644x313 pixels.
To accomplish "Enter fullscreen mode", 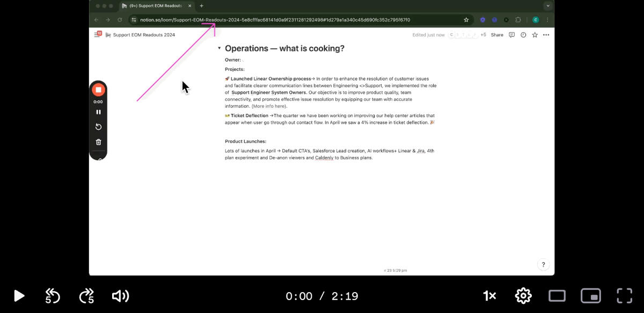I will [624, 296].
